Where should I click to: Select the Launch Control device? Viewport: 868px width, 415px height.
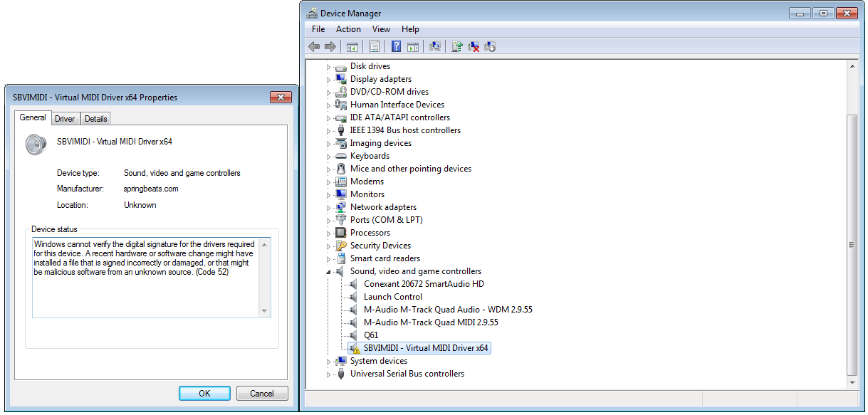[x=393, y=297]
